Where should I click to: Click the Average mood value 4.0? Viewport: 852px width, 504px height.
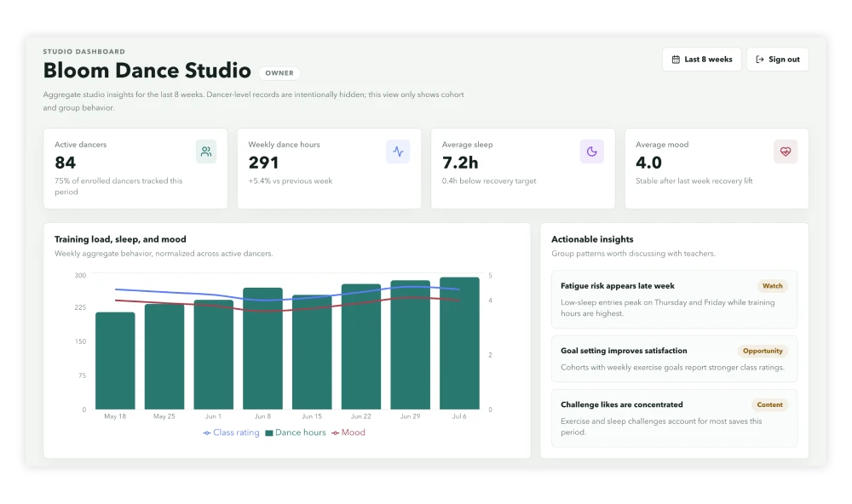(x=648, y=163)
